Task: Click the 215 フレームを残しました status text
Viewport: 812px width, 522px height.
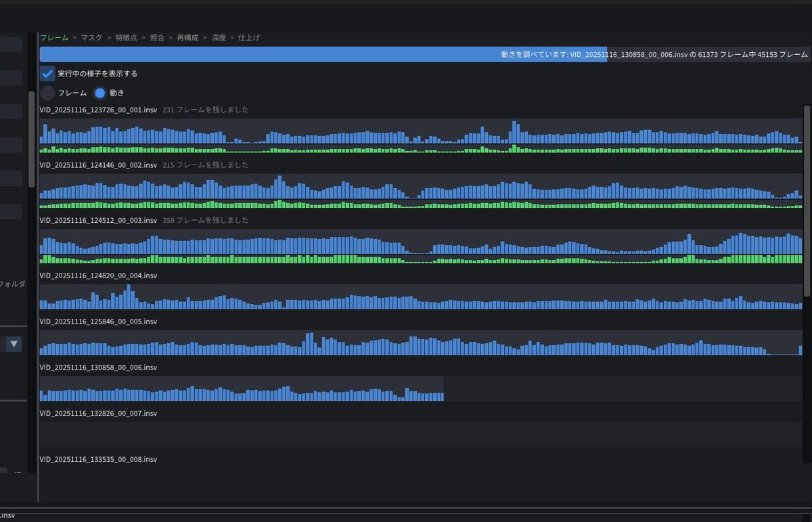Action: 206,165
